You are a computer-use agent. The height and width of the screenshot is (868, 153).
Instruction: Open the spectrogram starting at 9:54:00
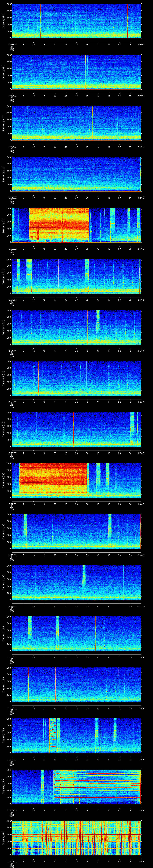tap(76, 327)
